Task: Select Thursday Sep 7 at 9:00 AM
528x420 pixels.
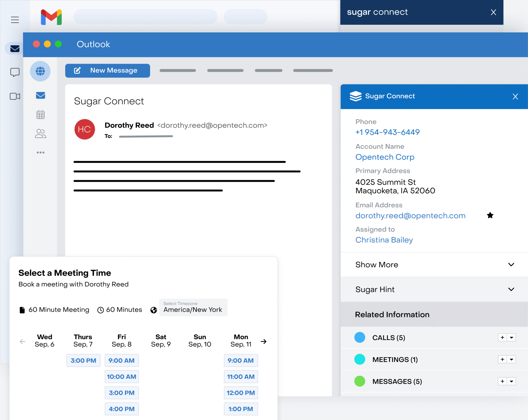Action: (83, 360)
